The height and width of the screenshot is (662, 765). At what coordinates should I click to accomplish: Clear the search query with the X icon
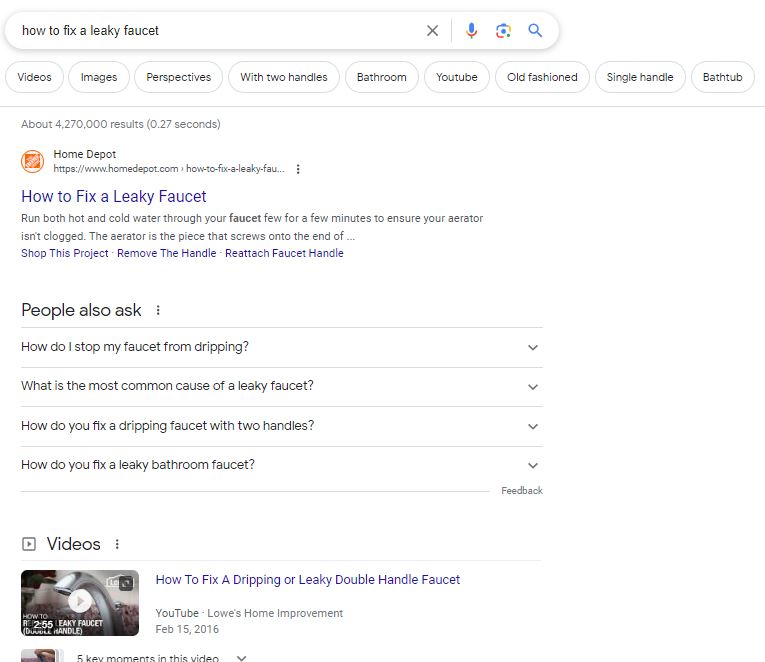(x=432, y=31)
